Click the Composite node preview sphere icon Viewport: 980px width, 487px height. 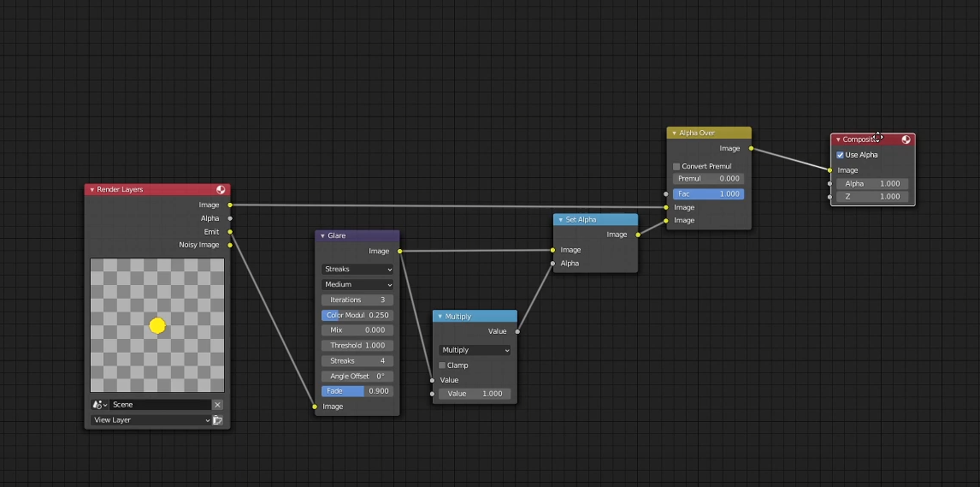click(906, 140)
